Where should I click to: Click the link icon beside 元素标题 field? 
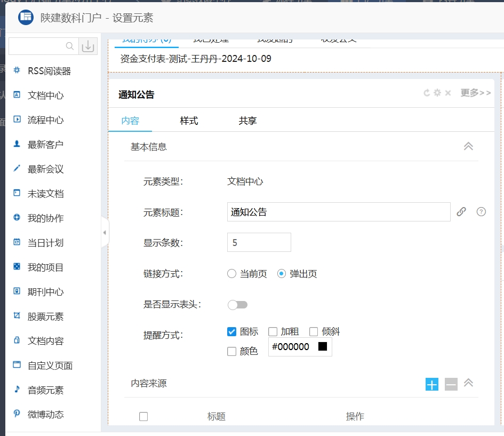(x=461, y=212)
